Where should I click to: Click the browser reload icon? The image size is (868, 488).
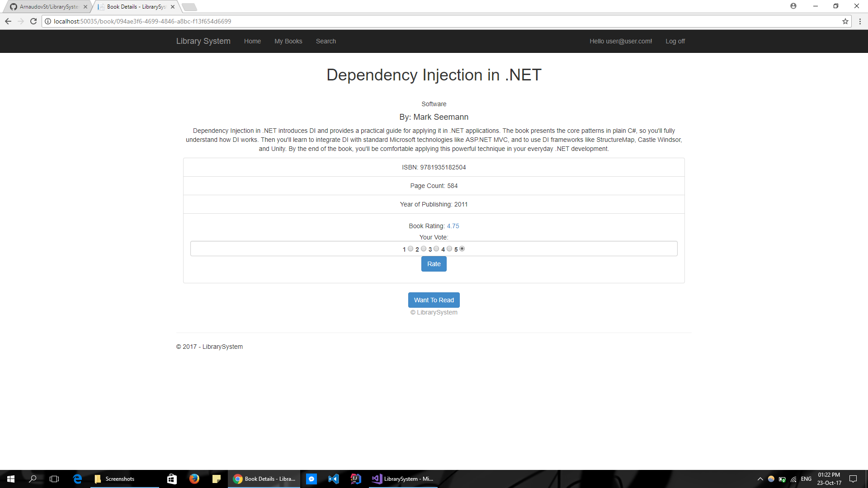[x=33, y=21]
